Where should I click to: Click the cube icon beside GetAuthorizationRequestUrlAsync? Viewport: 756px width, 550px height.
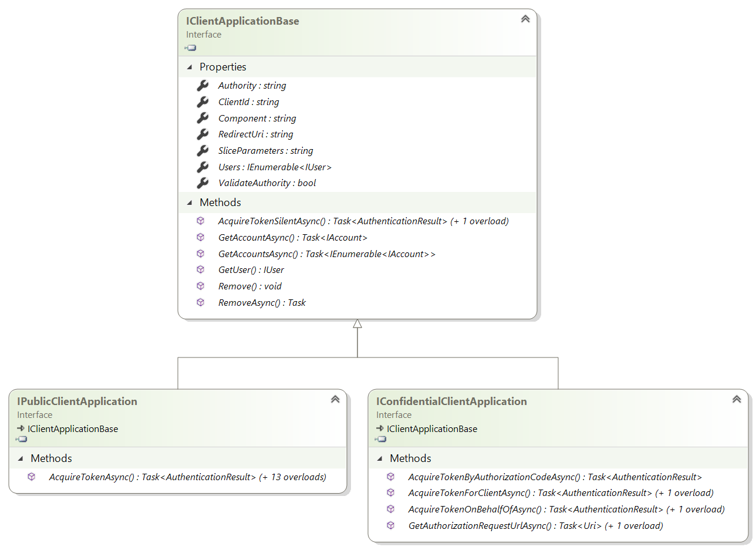391,525
